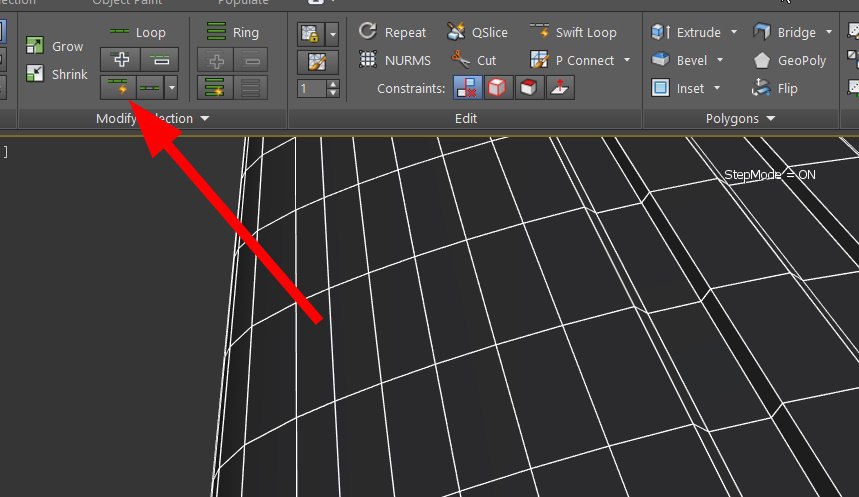Viewport: 859px width, 497px height.
Task: Click the GeoPoly tool
Action: [x=790, y=60]
